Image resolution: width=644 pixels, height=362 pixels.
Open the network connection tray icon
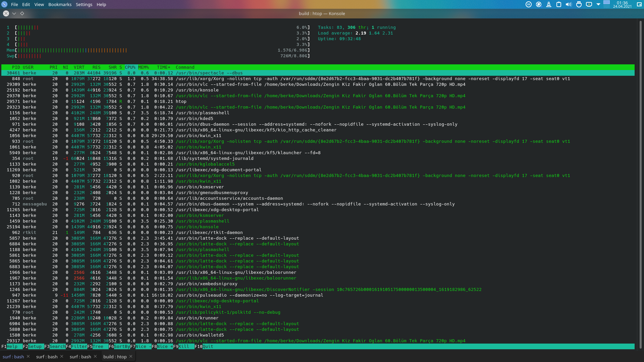click(x=589, y=4)
